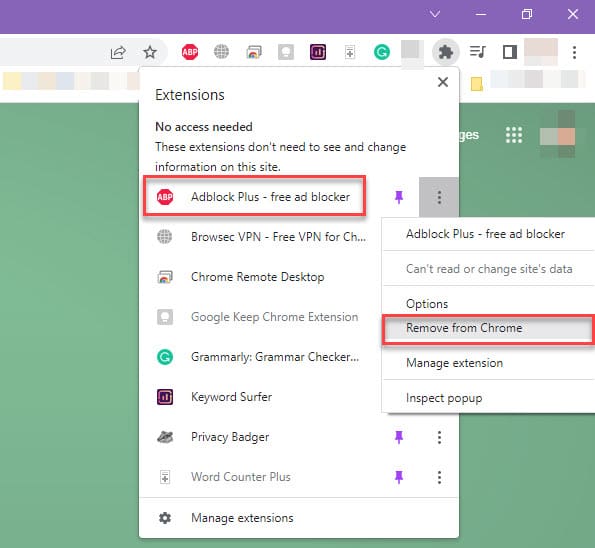Image resolution: width=595 pixels, height=548 pixels.
Task: Click the Google Keep icon in list
Action: coord(165,317)
